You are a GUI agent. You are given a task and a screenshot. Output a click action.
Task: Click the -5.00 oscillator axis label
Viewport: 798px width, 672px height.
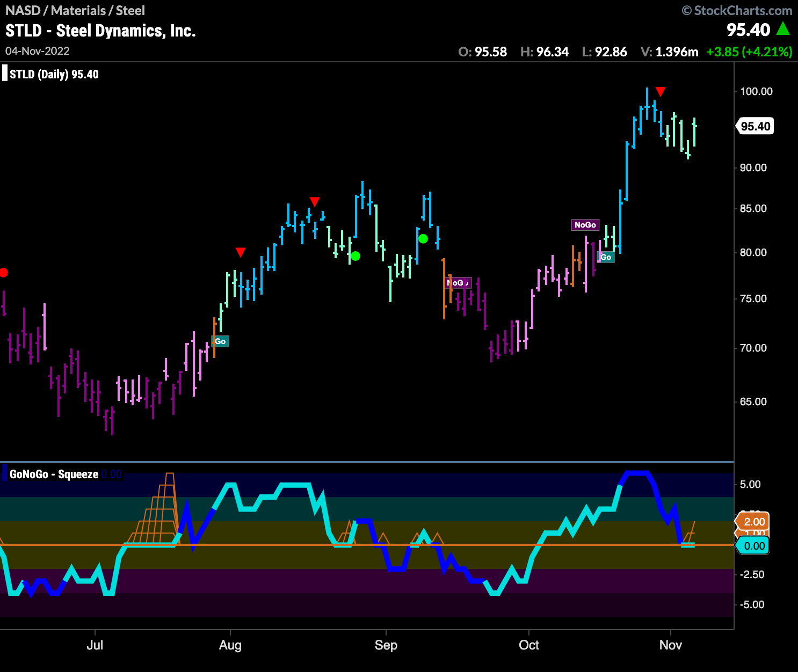click(752, 604)
